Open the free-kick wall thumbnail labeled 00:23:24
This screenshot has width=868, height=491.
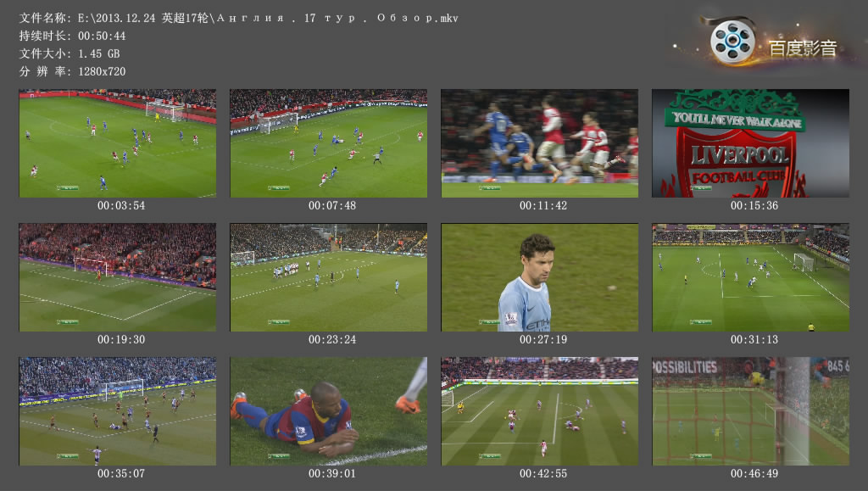(328, 277)
